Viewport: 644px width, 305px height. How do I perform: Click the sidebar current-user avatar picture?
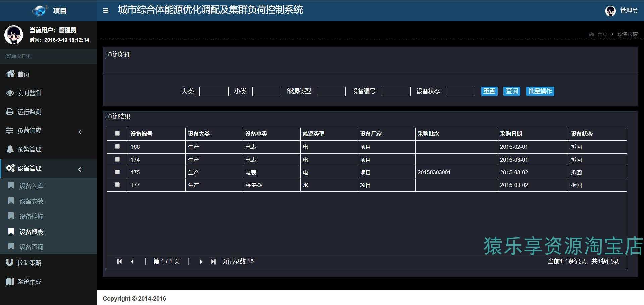pyautogui.click(x=14, y=35)
